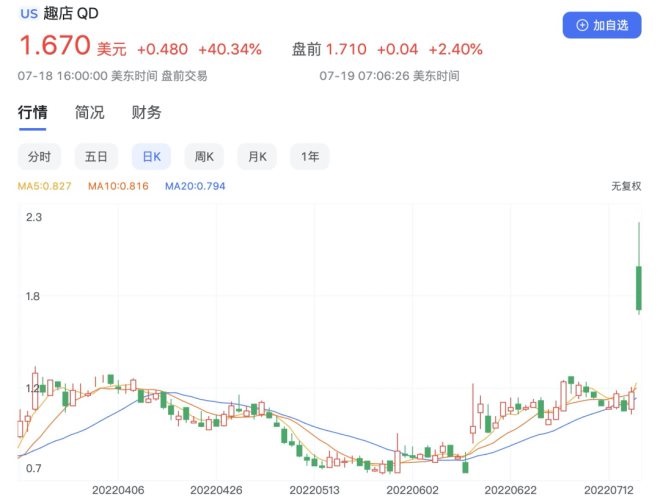Screen dimensions: 660x499
Task: Switch chart to 五日 view
Action: pyautogui.click(x=96, y=156)
